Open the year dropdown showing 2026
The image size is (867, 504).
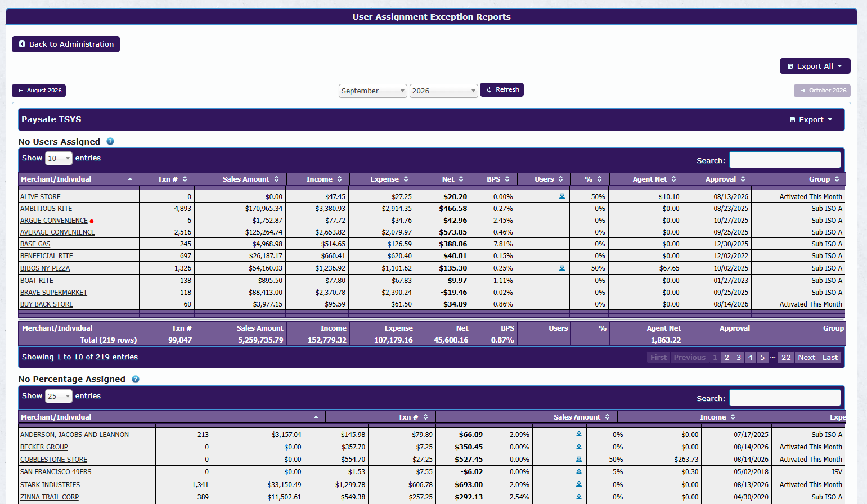tap(443, 91)
